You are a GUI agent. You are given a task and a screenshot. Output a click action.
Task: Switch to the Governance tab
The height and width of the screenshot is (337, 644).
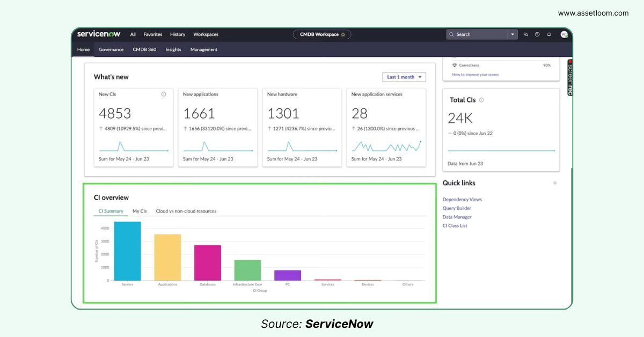click(x=111, y=49)
